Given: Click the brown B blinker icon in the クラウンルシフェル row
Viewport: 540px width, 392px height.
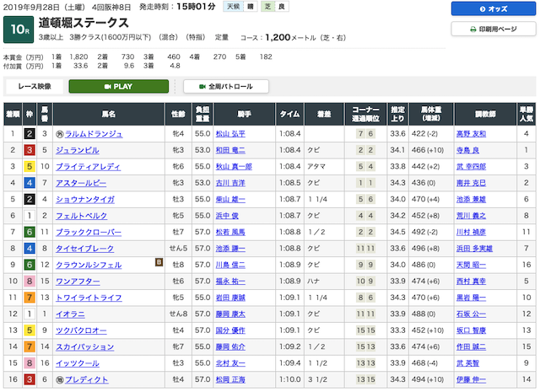Looking at the screenshot, I should pos(159,262).
